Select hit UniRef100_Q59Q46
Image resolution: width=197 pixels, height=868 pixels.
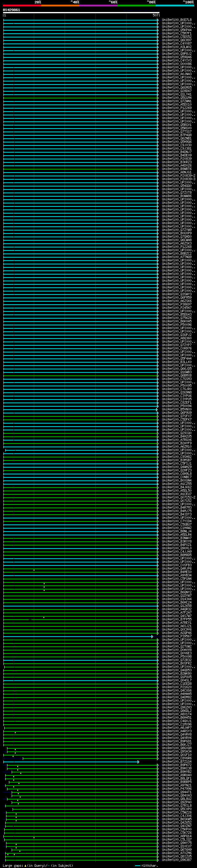176,57
